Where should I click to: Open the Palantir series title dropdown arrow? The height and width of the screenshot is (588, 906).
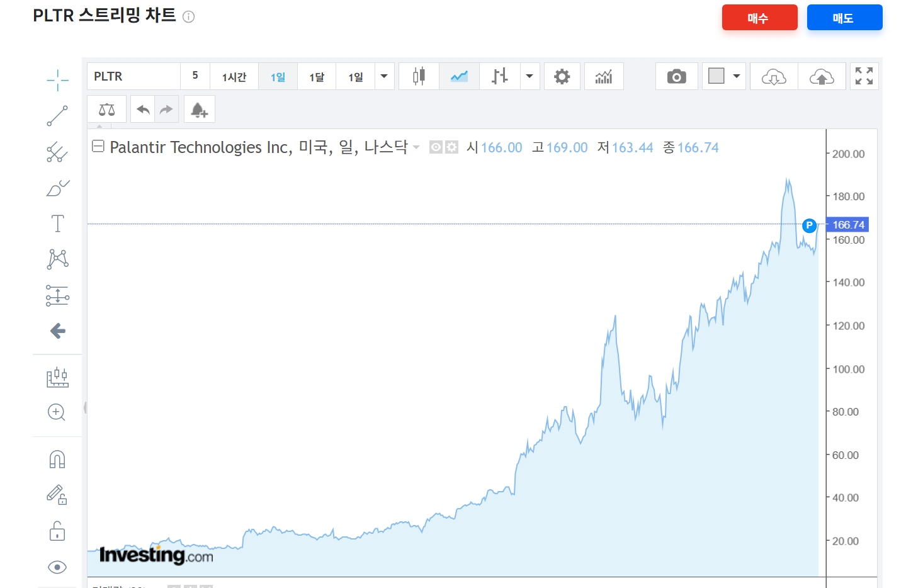pos(416,147)
